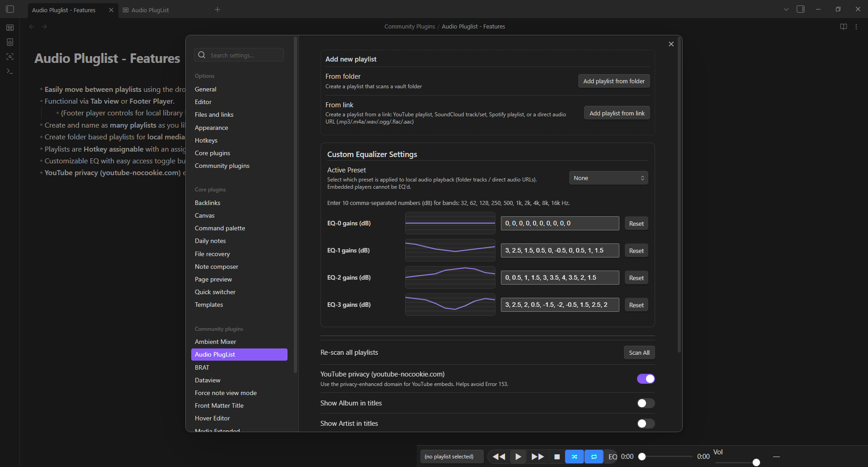Open the footer playlist selector dropdown
The image size is (868, 467).
click(452, 457)
